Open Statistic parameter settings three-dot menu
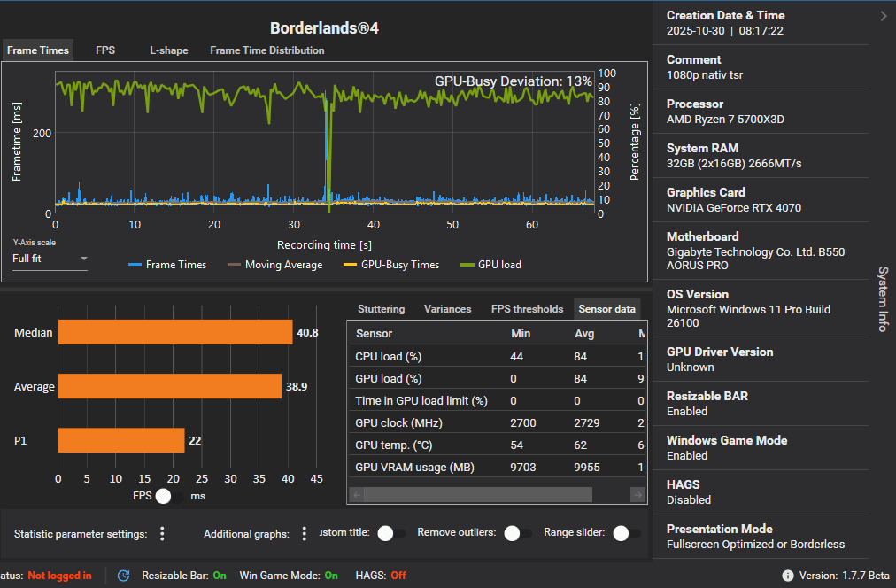Image resolution: width=896 pixels, height=588 pixels. pyautogui.click(x=162, y=533)
